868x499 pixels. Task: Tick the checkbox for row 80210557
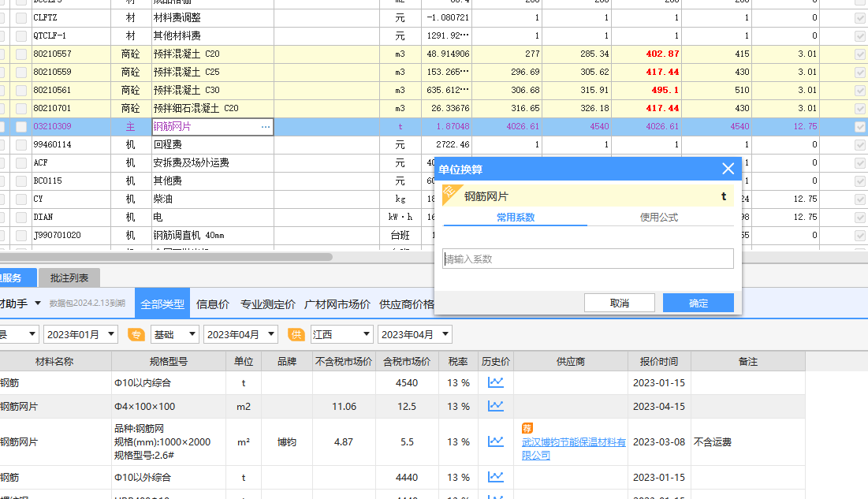point(21,54)
